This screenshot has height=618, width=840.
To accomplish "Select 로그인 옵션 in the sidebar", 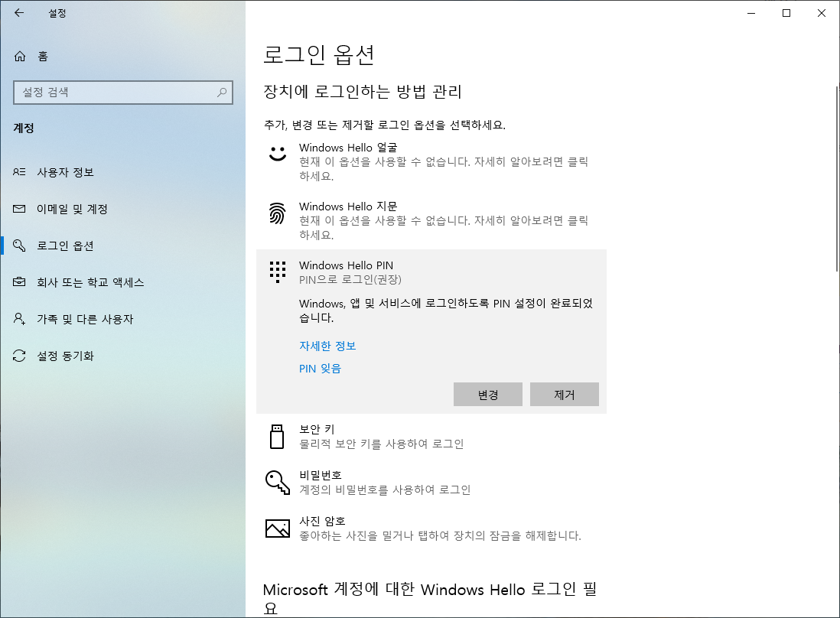I will click(x=122, y=246).
